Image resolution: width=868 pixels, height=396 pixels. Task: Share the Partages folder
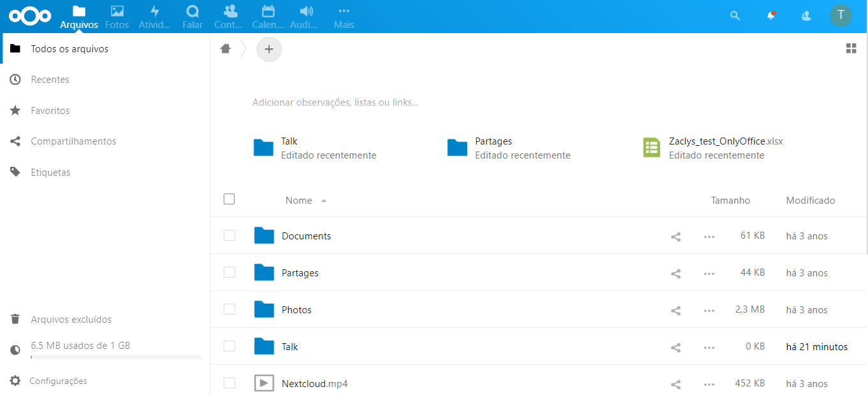(x=676, y=274)
